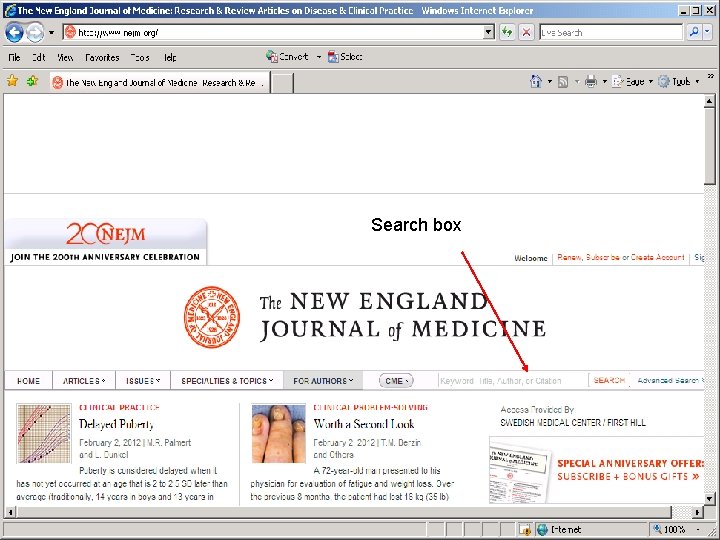Open the Tools gear command bar menu
The height and width of the screenshot is (540, 720).
coord(679,82)
